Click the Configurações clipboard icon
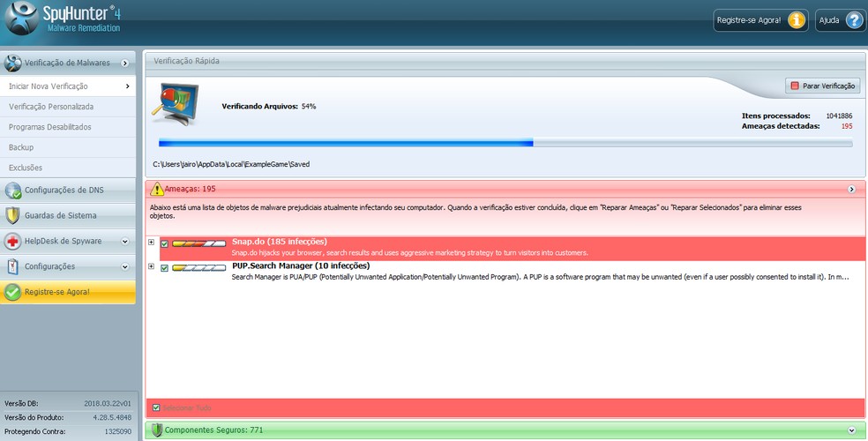 coord(12,266)
